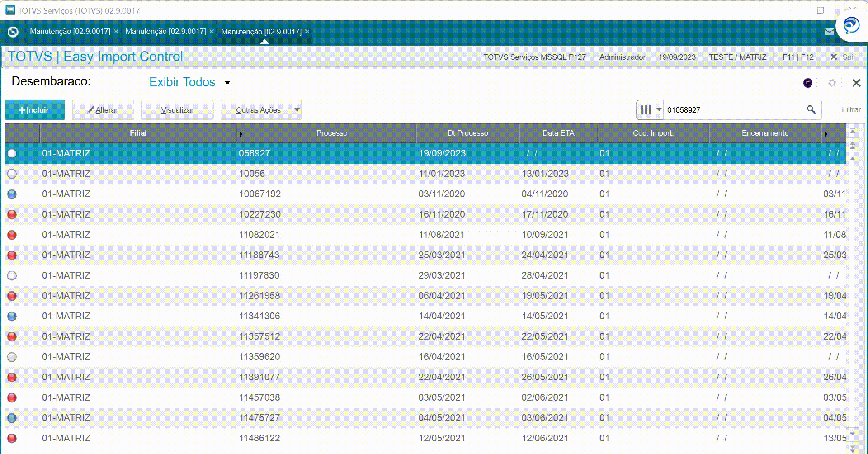
Task: Open the browser settings gear icon
Action: click(832, 83)
